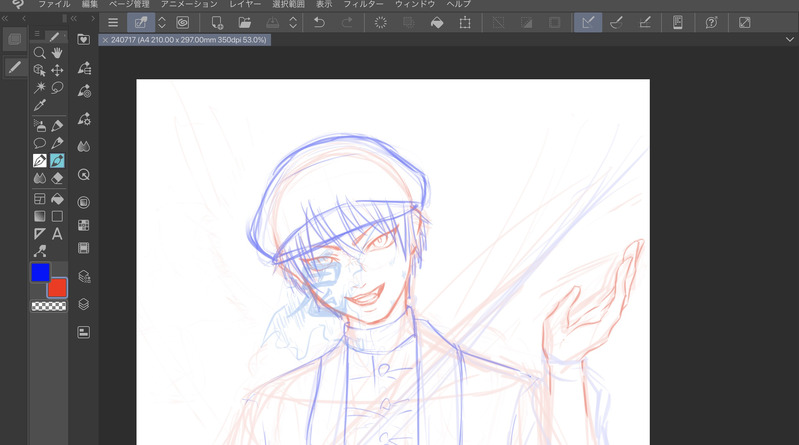Click the Scale/Rotate transform icon
799x445 pixels.
click(465, 22)
